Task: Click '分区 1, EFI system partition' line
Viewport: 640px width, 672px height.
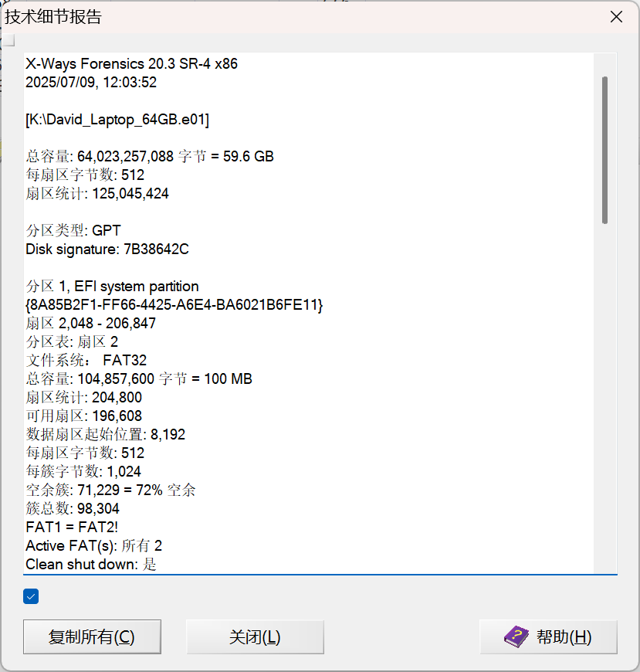Action: (x=112, y=287)
